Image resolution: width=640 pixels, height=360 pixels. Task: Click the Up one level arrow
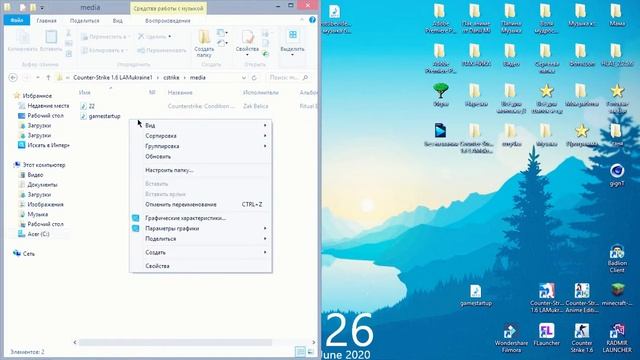[48, 78]
